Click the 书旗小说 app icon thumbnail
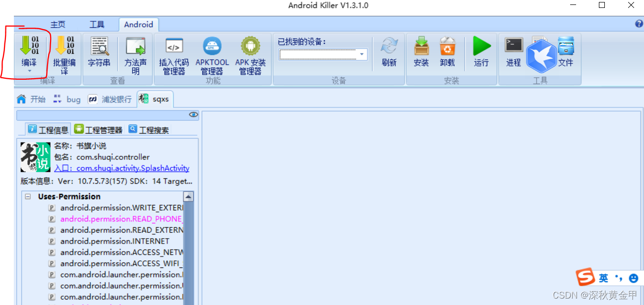Image resolution: width=644 pixels, height=305 pixels. pos(35,157)
